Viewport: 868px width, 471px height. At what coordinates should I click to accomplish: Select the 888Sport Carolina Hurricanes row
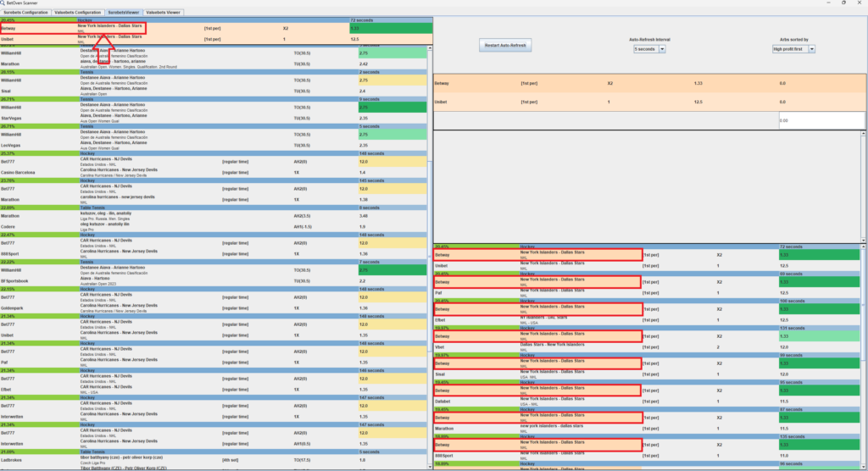[x=214, y=254]
